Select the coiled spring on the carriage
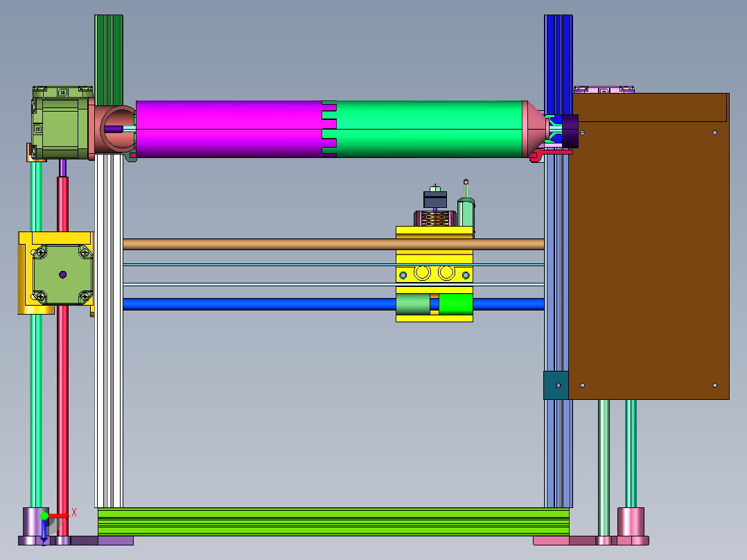747x560 pixels. click(x=435, y=219)
